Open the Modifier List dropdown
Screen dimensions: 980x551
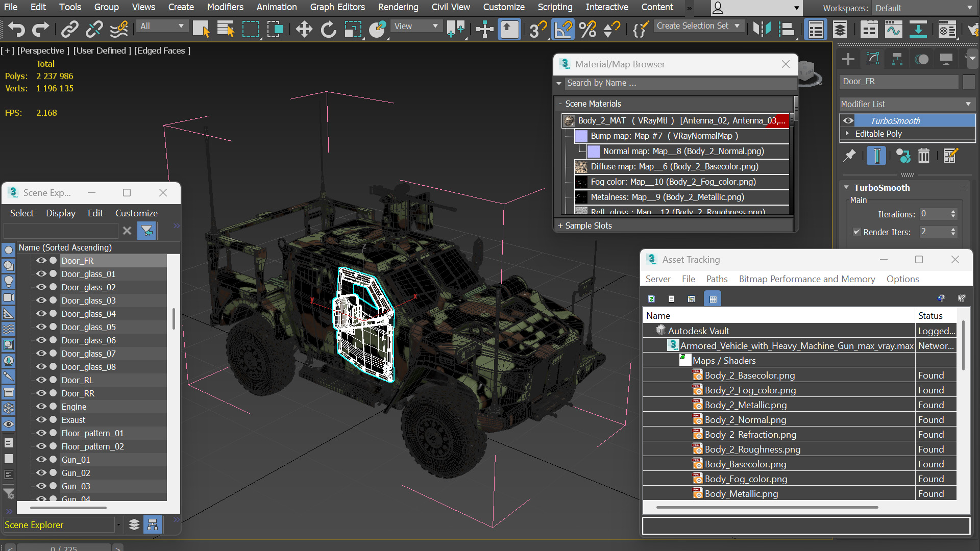point(907,104)
